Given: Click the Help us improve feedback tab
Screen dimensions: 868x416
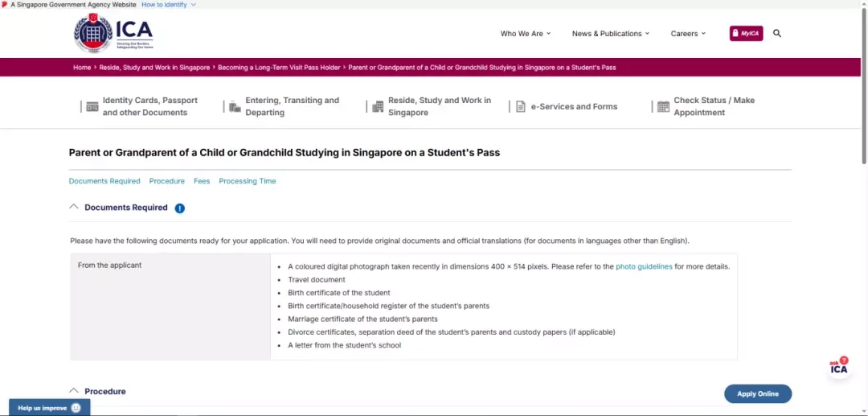Looking at the screenshot, I should (x=49, y=408).
